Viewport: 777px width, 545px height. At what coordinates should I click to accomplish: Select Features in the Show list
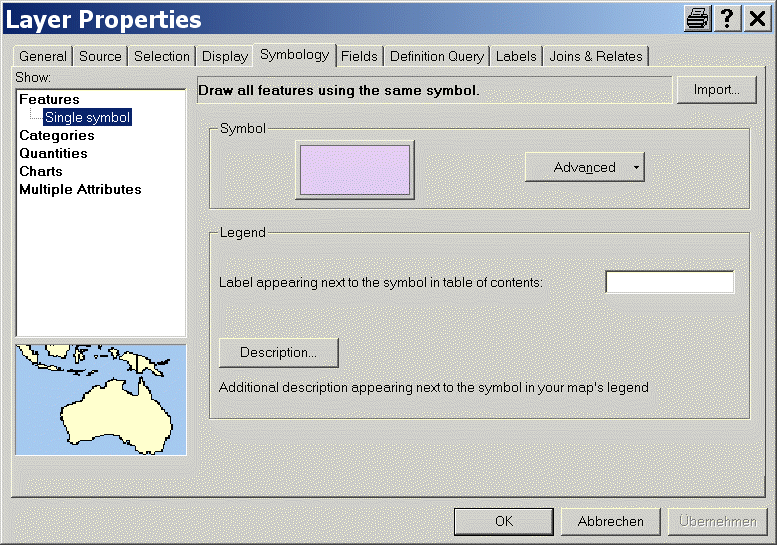(x=49, y=99)
